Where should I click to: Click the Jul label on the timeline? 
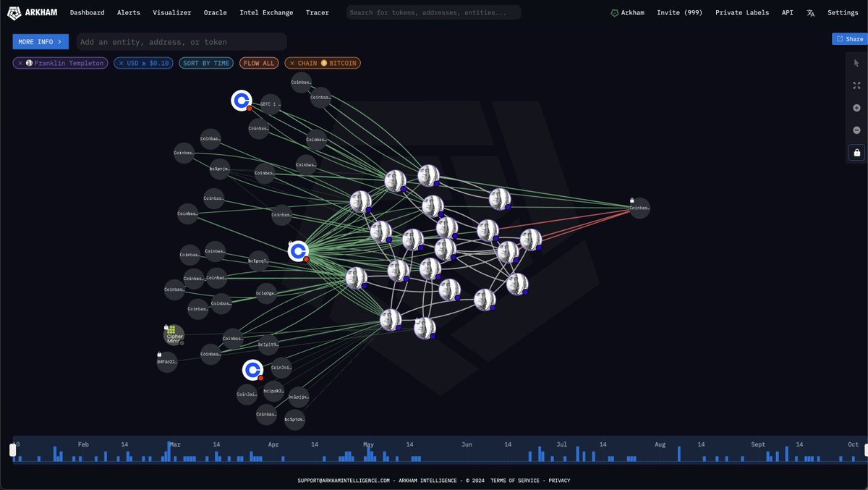pos(562,444)
